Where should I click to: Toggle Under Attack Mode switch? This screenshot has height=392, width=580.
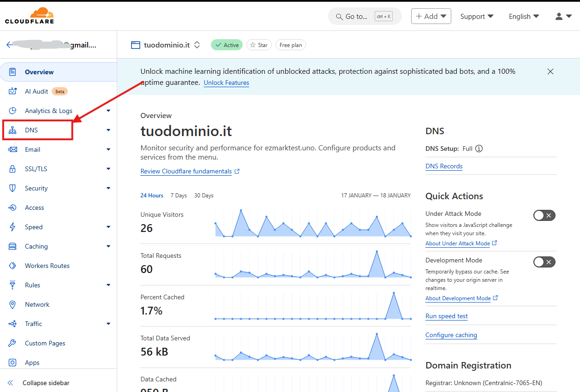(x=544, y=215)
